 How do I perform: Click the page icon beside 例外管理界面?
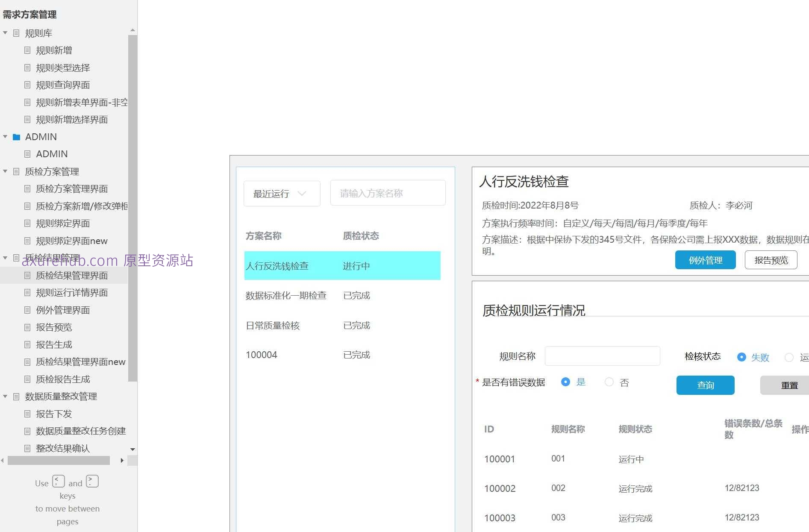click(x=27, y=310)
